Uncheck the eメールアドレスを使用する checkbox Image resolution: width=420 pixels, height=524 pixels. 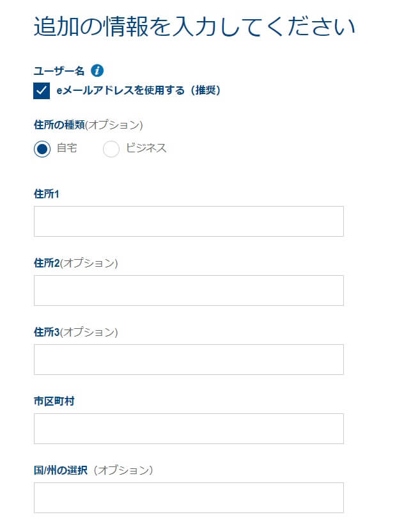[x=42, y=91]
